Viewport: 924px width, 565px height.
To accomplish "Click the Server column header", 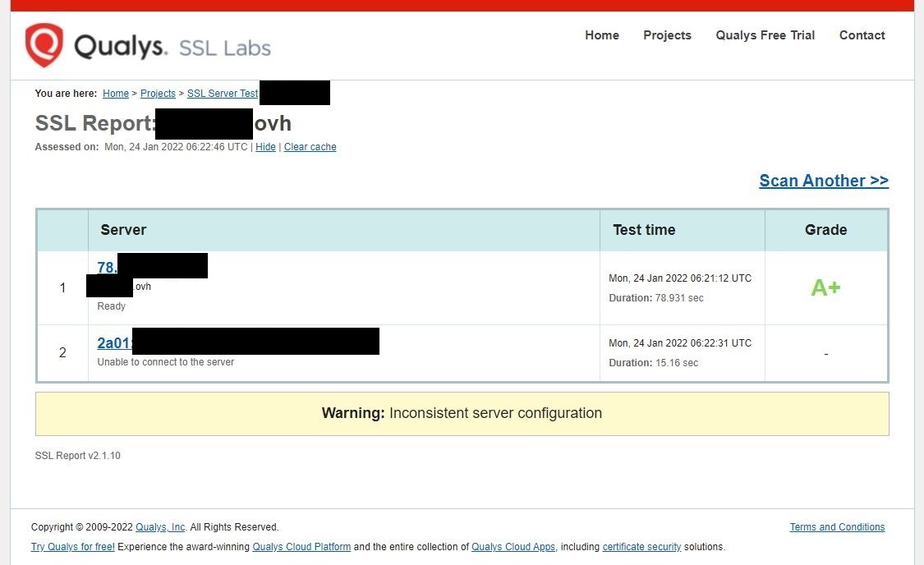I will (x=123, y=230).
